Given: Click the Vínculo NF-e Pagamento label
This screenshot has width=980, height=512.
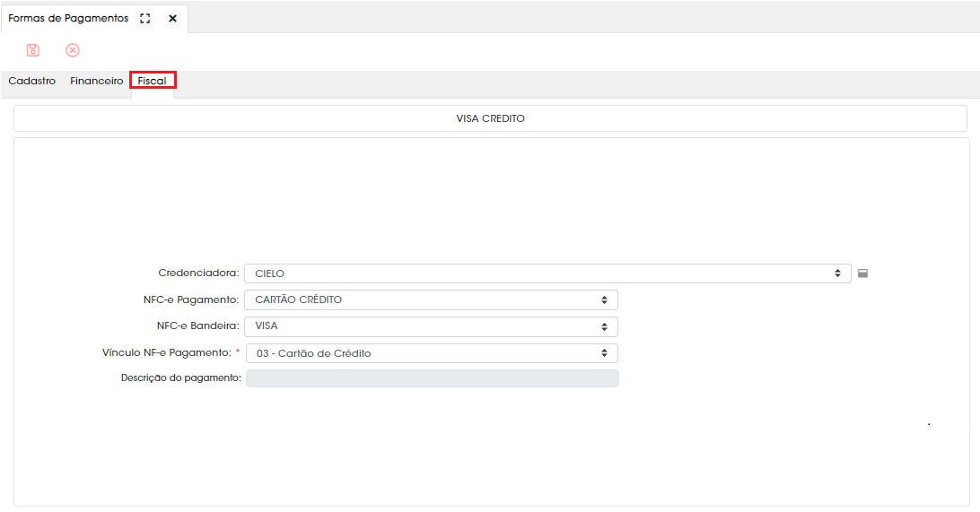Looking at the screenshot, I should click(x=167, y=352).
